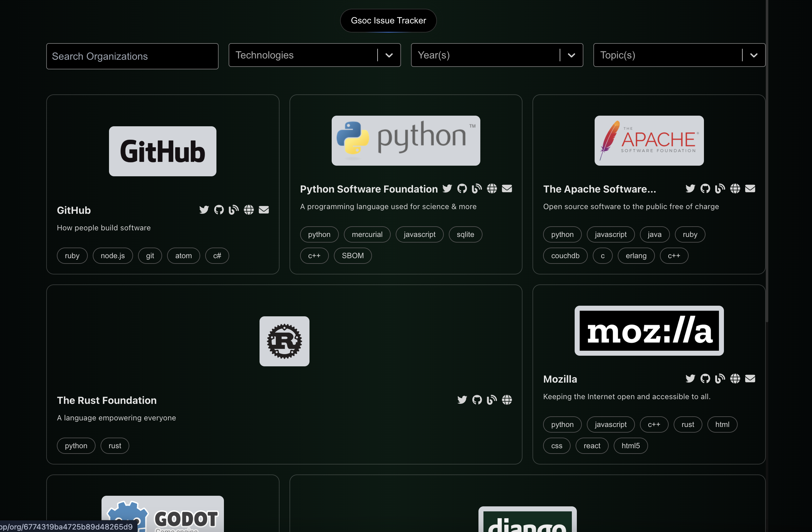812x532 pixels.
Task: Open GitHub card's website globe icon
Action: 249,210
